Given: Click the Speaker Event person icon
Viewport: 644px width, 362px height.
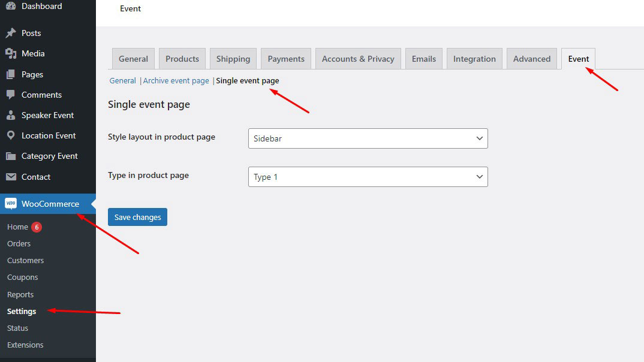Looking at the screenshot, I should click(10, 115).
